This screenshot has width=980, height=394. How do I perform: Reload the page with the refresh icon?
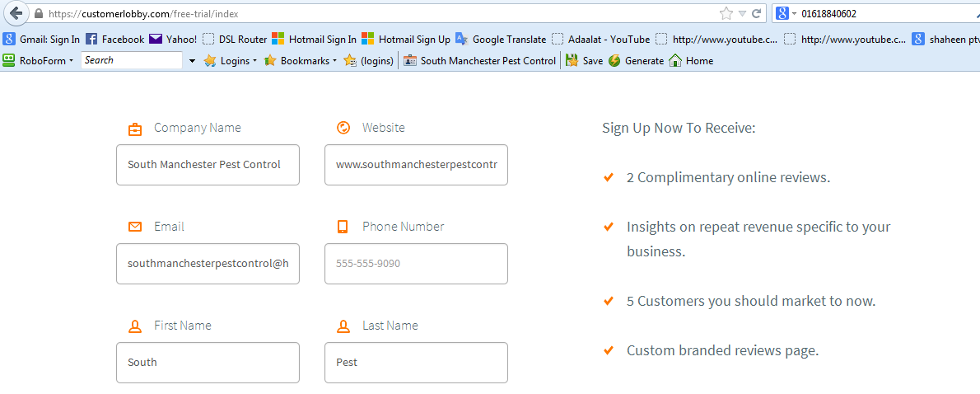coord(756,13)
